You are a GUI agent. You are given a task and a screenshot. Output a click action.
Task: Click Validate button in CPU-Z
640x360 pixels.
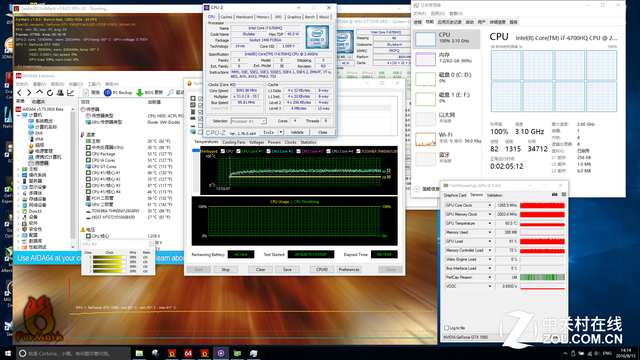pyautogui.click(x=297, y=132)
